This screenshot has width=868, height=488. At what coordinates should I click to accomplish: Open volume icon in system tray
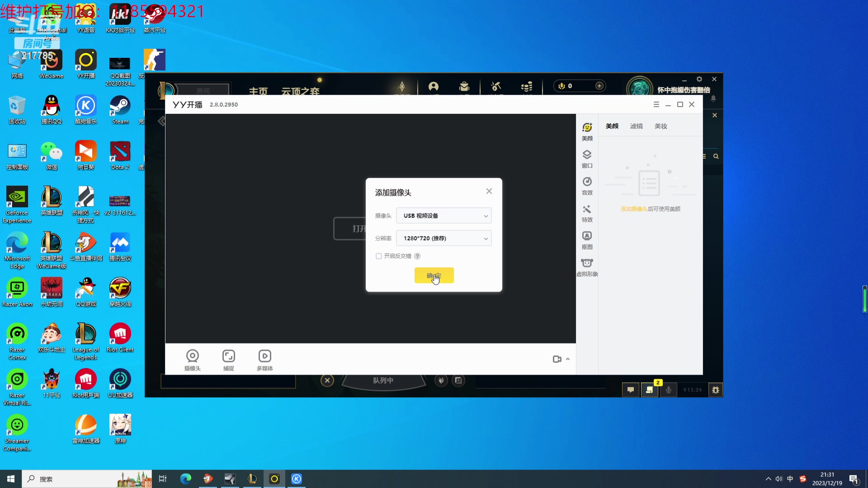[x=779, y=479]
